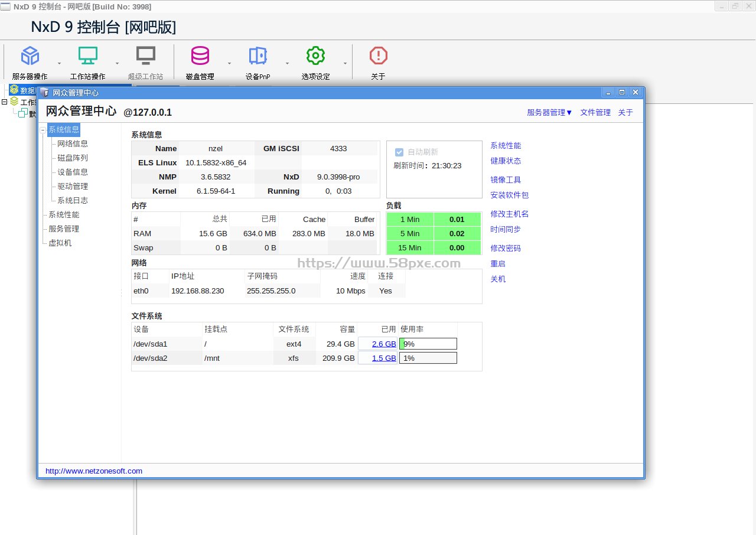The width and height of the screenshot is (756, 535).
Task: Open the 文件管理 menu item
Action: [x=595, y=112]
